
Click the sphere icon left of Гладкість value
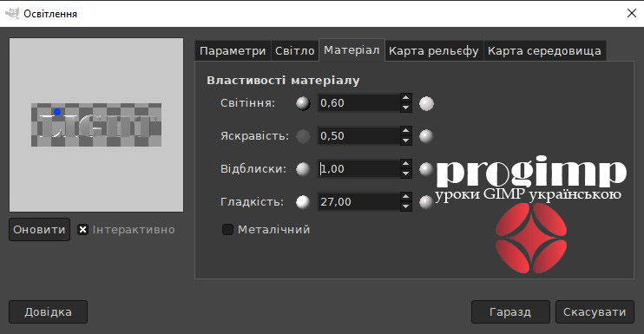coord(303,202)
